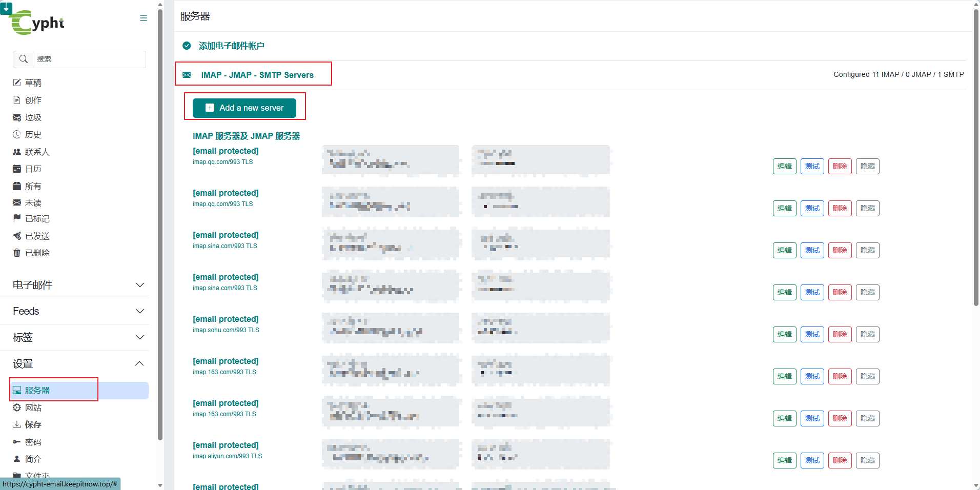Hide the imap.sohu.com server with 隐藏
Viewport: 980px width, 490px height.
click(x=867, y=335)
